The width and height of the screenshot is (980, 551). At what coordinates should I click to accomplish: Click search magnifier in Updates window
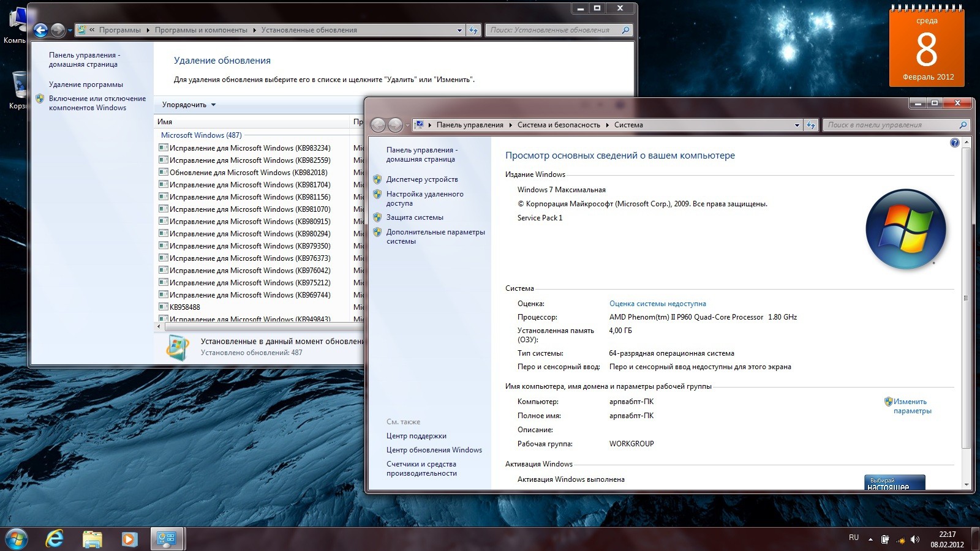625,30
